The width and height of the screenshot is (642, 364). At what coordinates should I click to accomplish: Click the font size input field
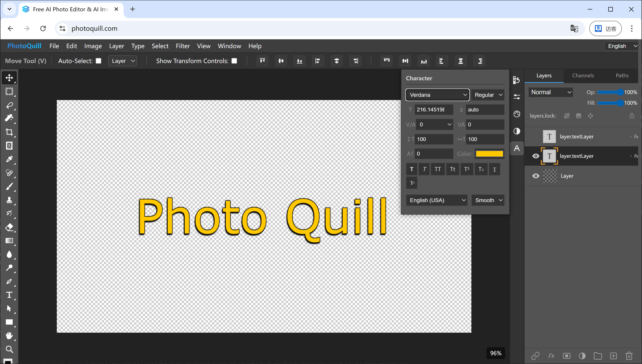click(x=434, y=109)
